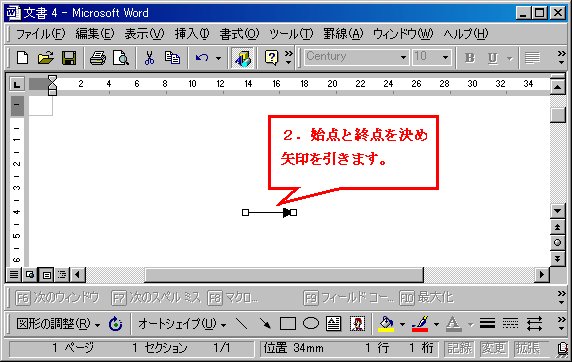This screenshot has width=572, height=362.
Task: Toggle the Bold formatting button
Action: (x=469, y=58)
